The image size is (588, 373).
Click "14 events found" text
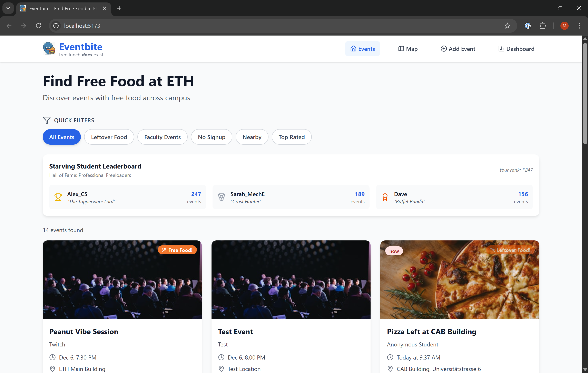tap(63, 230)
